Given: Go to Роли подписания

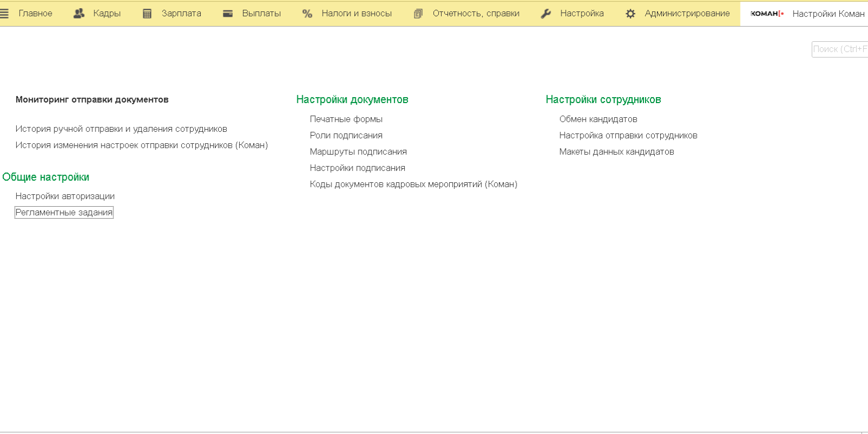Looking at the screenshot, I should coord(346,136).
